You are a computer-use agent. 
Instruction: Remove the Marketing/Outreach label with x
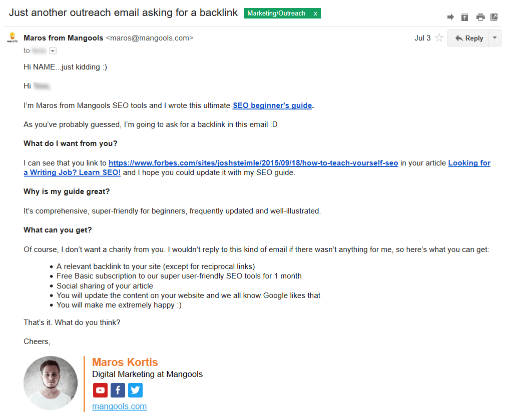coord(315,13)
